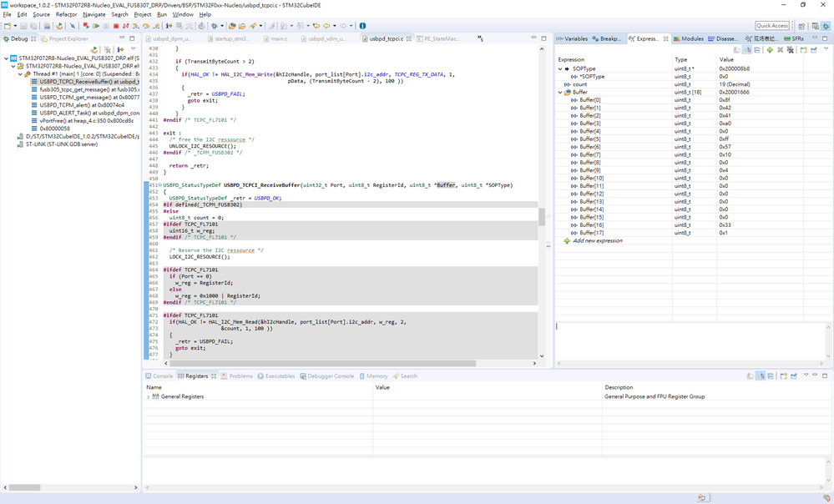Click Remove selected expression X icon

pyautogui.click(x=781, y=49)
